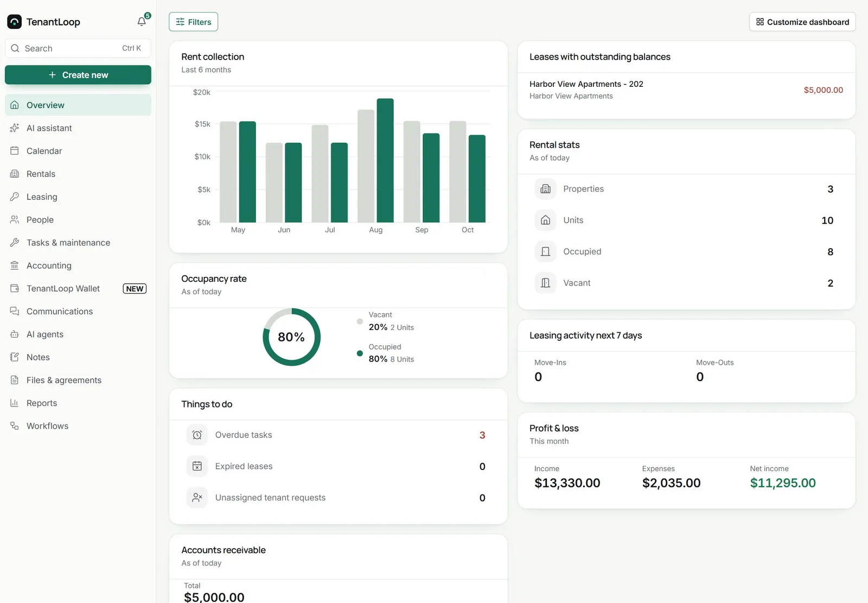
Task: Click the Overdue tasks count 3
Action: [x=482, y=435]
